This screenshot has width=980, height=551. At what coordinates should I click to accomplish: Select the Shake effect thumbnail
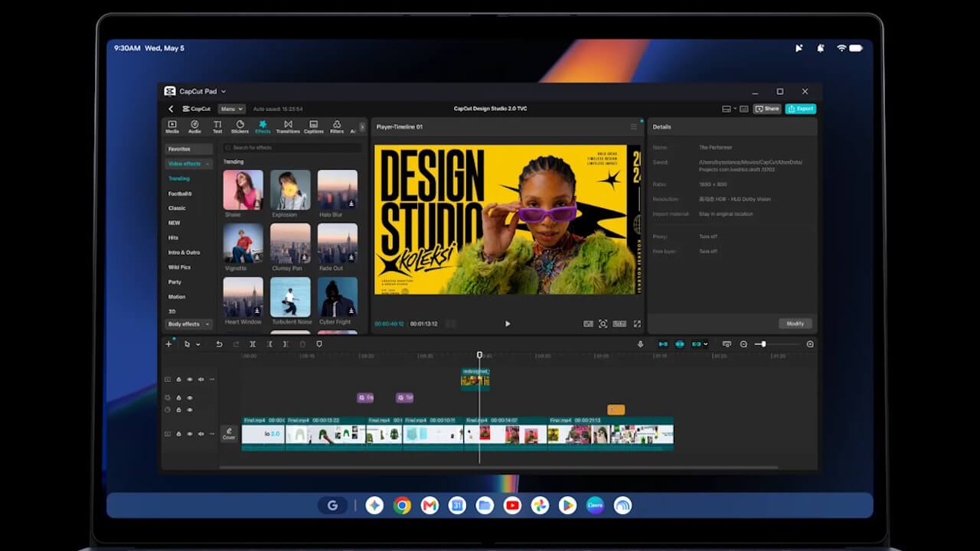pos(243,190)
